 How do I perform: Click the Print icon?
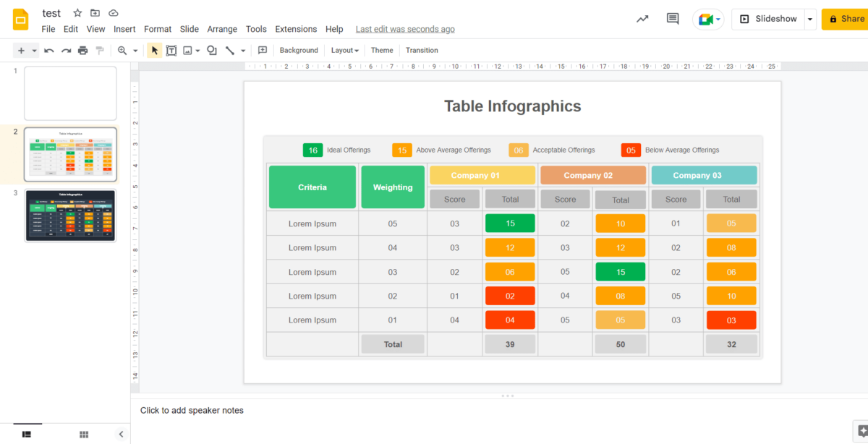tap(82, 50)
